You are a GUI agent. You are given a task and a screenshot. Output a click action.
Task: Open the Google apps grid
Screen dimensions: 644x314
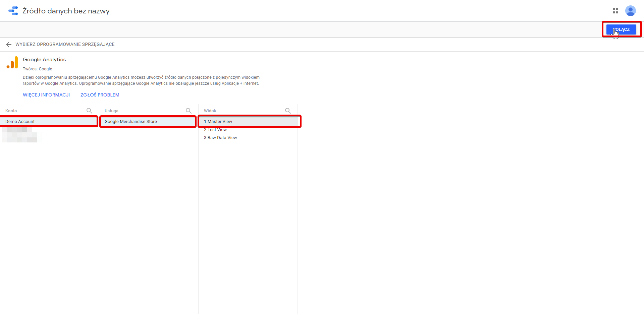point(615,11)
